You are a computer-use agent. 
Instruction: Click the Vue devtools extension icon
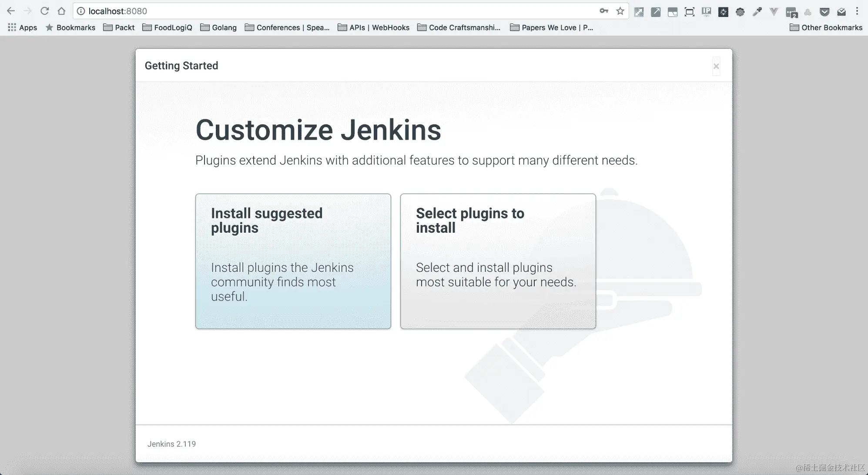(x=774, y=12)
